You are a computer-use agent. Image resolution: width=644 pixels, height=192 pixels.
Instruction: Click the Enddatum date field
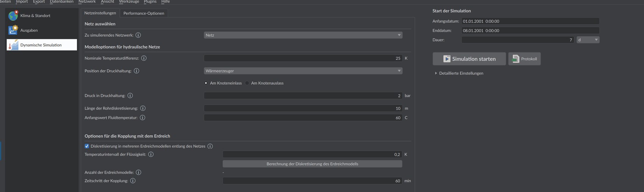coord(530,30)
